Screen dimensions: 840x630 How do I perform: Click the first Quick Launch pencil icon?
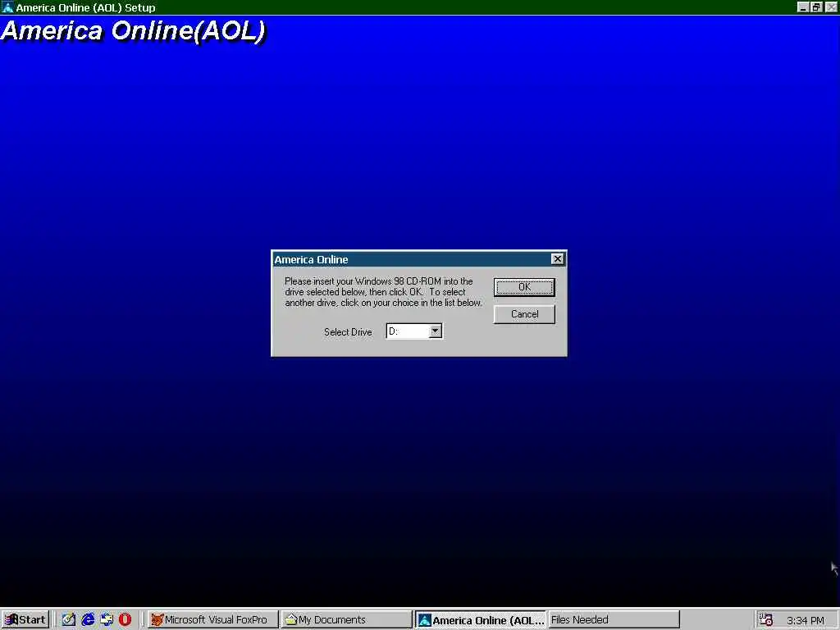[x=69, y=620]
